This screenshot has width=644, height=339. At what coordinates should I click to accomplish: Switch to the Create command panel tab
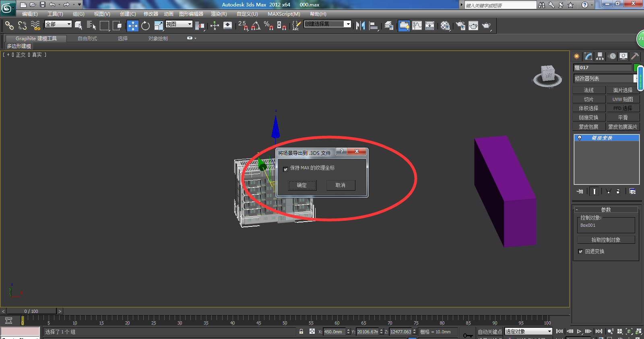pyautogui.click(x=577, y=56)
